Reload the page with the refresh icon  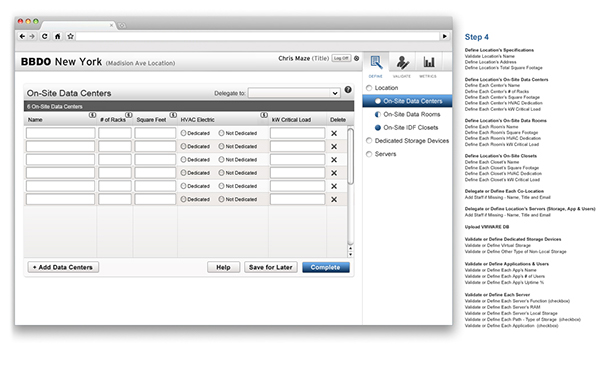[45, 36]
